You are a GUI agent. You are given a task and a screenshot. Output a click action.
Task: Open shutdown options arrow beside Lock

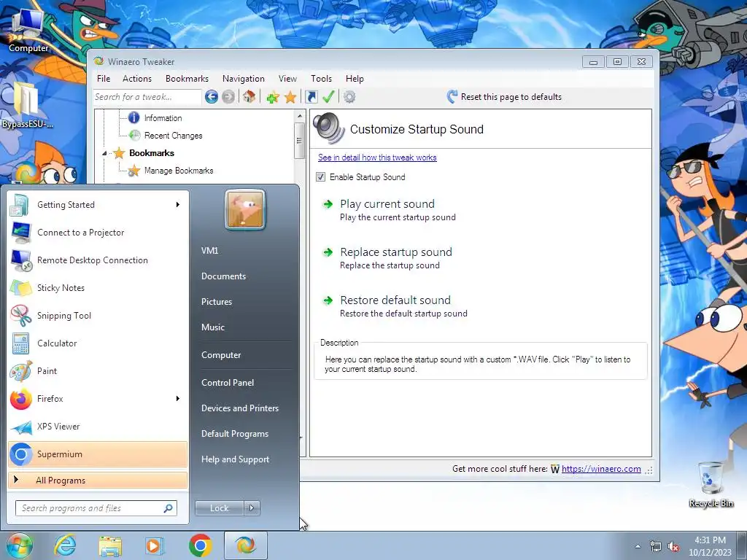coord(252,508)
